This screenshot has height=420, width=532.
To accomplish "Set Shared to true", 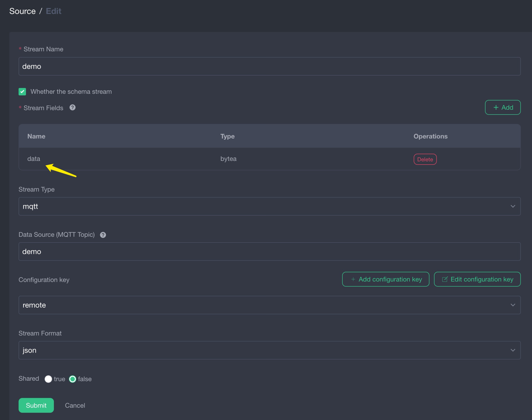I will pyautogui.click(x=48, y=379).
